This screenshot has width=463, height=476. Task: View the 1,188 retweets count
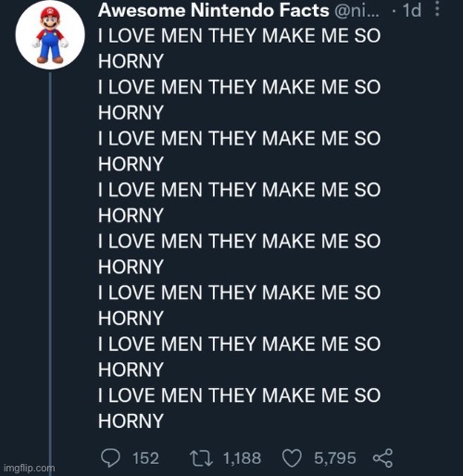point(242,458)
